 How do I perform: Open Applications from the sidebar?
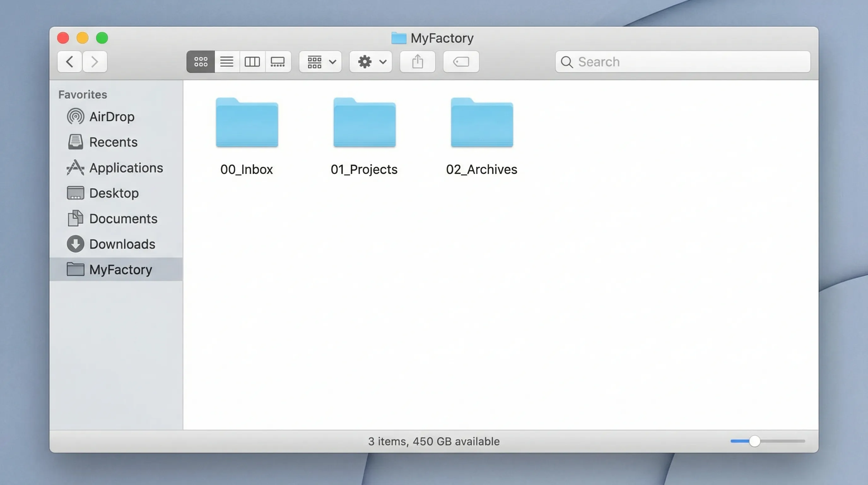click(x=126, y=168)
